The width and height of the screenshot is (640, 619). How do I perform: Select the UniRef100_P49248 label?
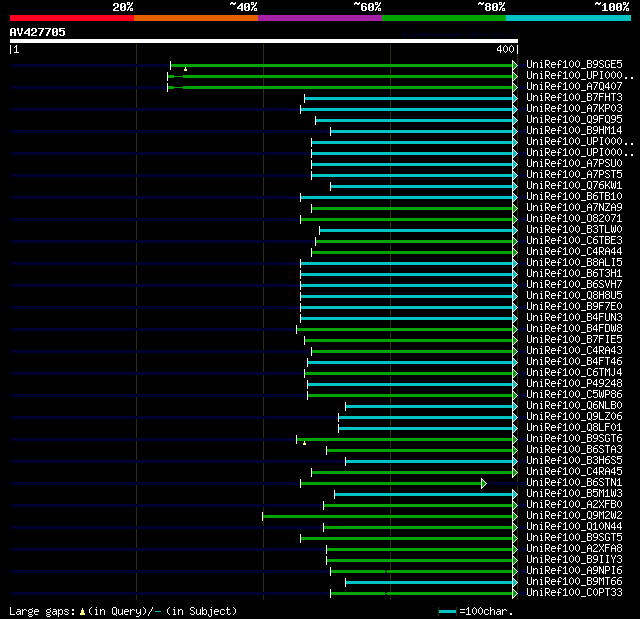[574, 384]
